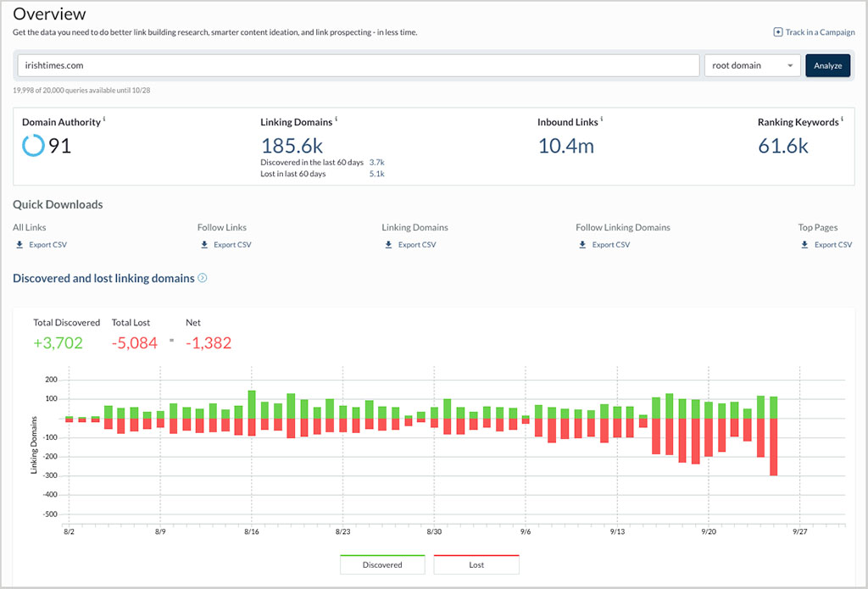Click the -500 y-axis value
The image size is (868, 589).
50,514
